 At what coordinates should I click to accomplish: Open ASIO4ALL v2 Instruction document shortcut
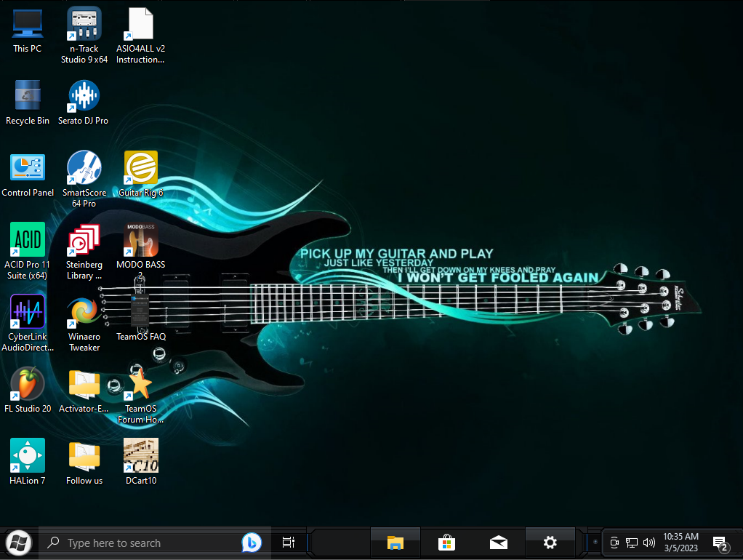[141, 35]
